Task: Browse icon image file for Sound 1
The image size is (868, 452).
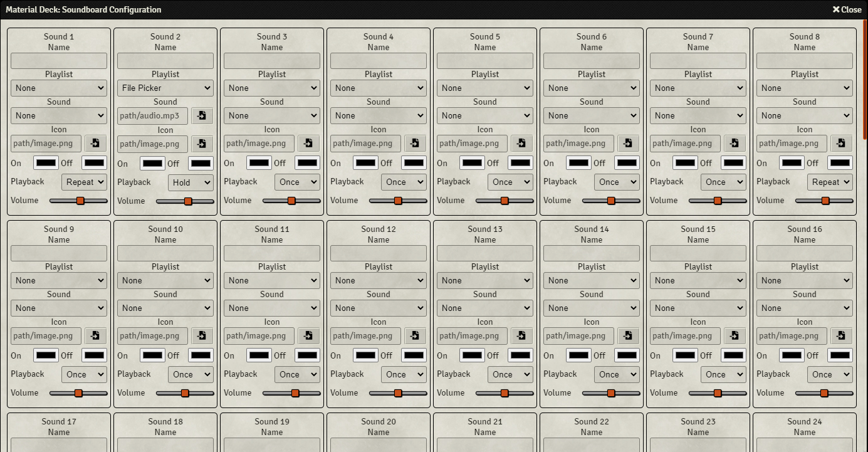Action: [x=95, y=144]
